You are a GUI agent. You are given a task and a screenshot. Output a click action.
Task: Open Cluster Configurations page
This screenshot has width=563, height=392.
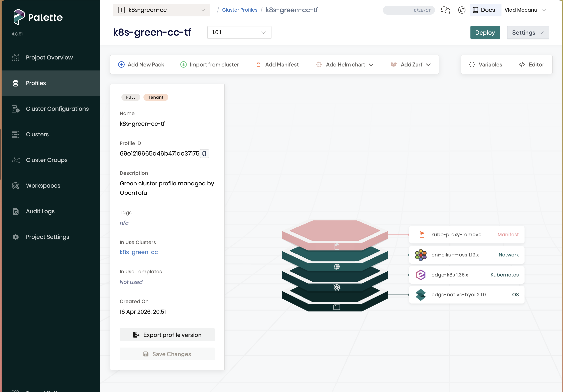click(x=51, y=109)
